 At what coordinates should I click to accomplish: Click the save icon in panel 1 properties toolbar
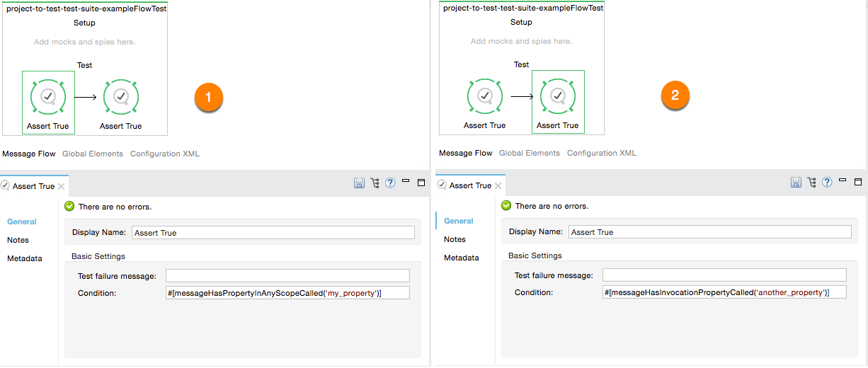tap(359, 183)
